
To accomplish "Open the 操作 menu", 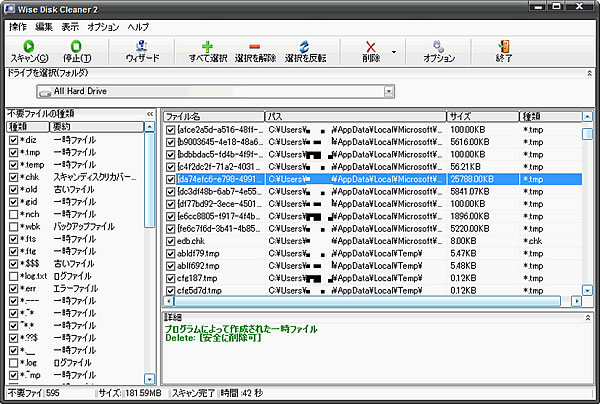I will (x=17, y=25).
